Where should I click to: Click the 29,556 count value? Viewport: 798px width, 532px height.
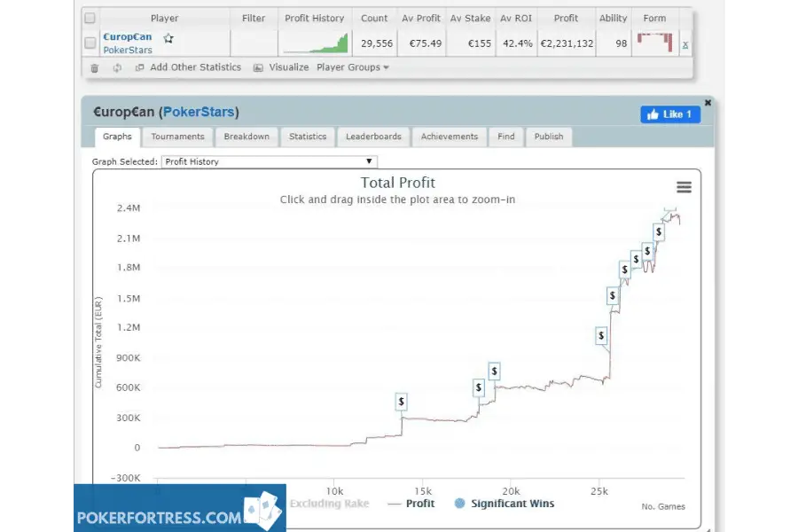(377, 43)
